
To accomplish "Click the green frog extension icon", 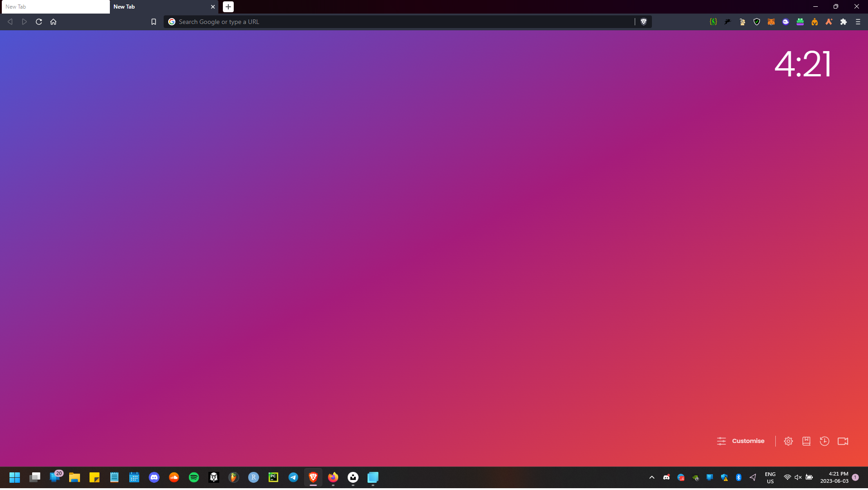I will [x=800, y=22].
